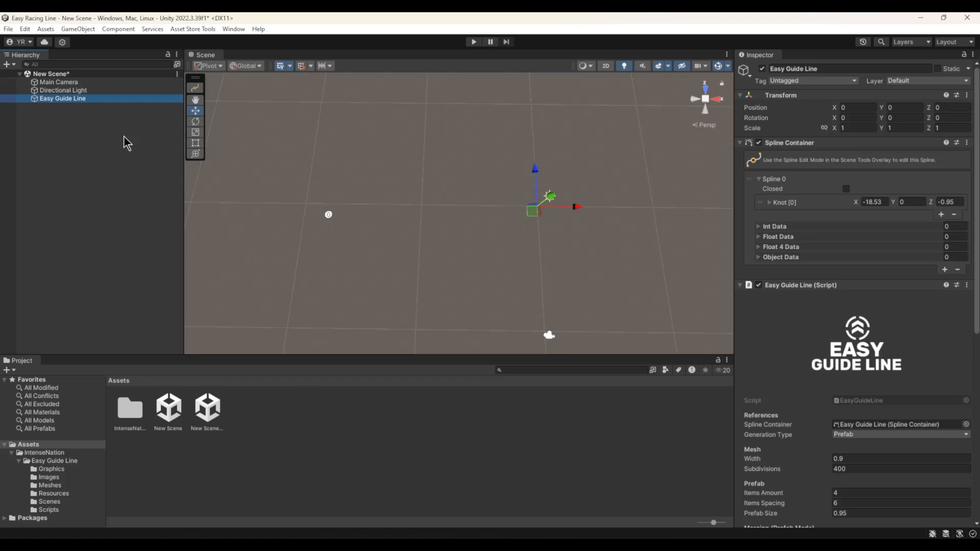
Task: Toggle Spline Container enabled checkbox
Action: tap(758, 143)
